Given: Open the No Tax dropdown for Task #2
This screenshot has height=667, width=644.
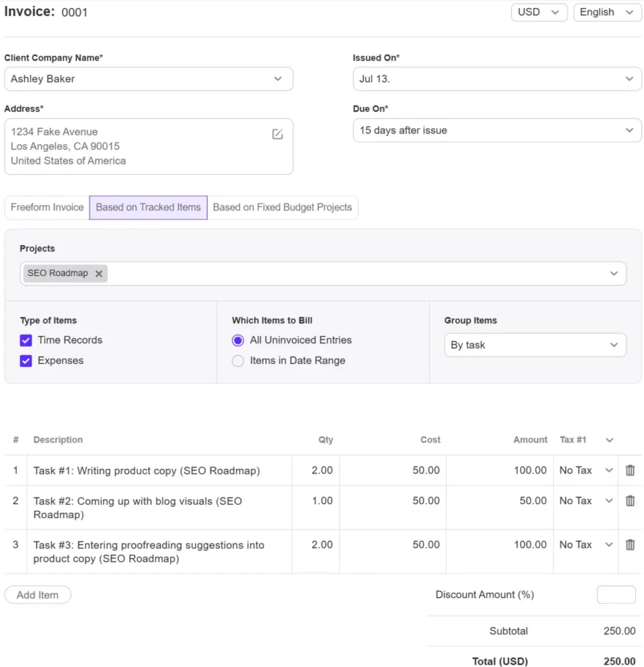Looking at the screenshot, I should (586, 501).
